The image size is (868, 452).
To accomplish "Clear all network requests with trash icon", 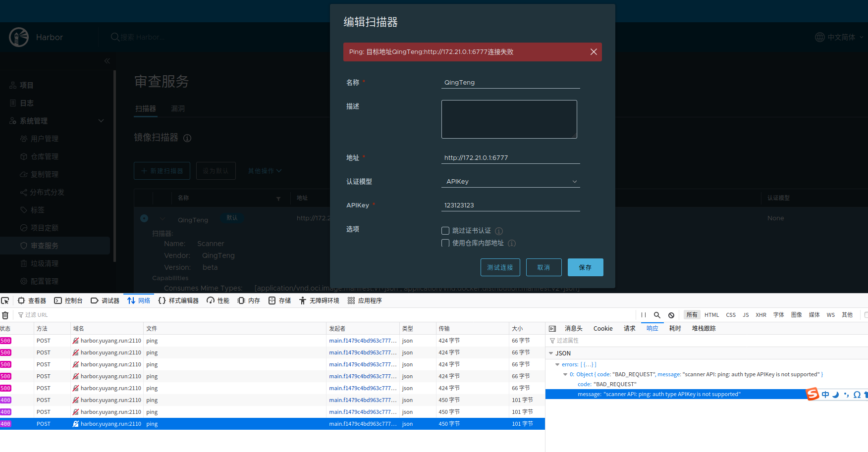I will tap(5, 315).
